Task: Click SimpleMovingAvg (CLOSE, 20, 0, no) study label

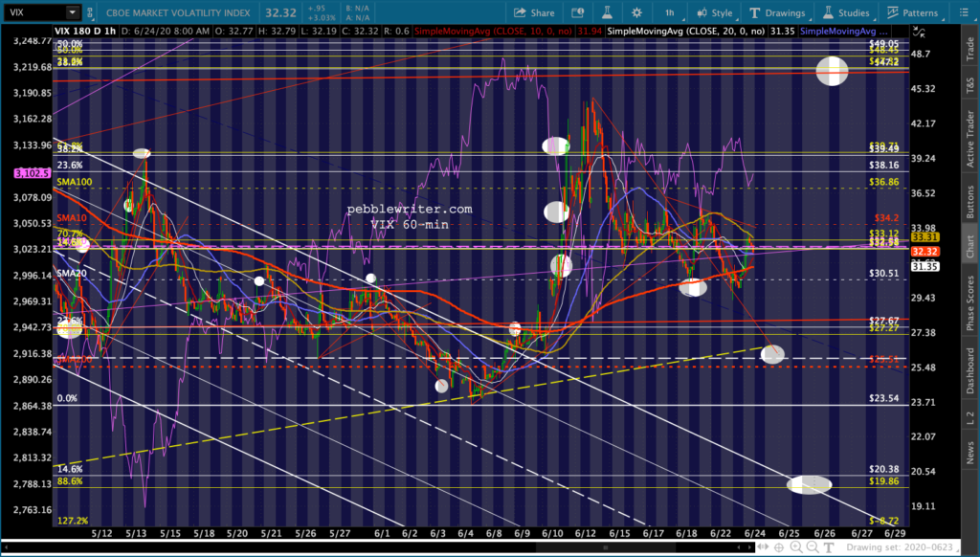Action: pos(685,32)
